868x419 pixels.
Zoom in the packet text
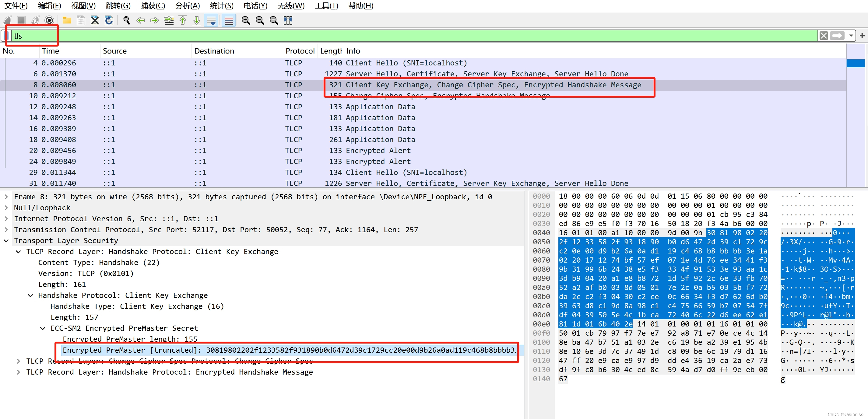point(246,21)
